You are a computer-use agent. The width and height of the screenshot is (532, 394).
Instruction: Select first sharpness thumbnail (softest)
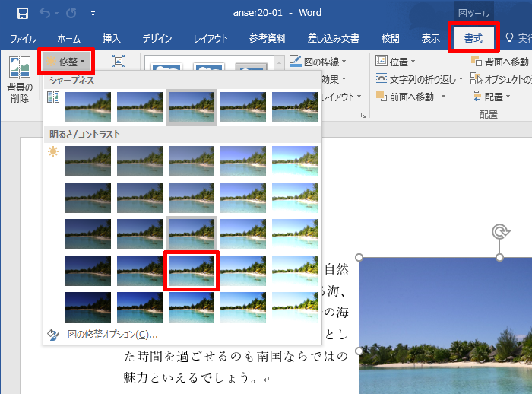pos(88,107)
